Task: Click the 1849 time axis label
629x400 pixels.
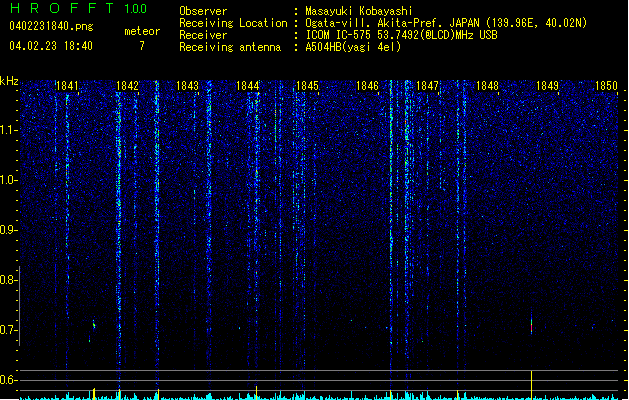Action: 547,86
